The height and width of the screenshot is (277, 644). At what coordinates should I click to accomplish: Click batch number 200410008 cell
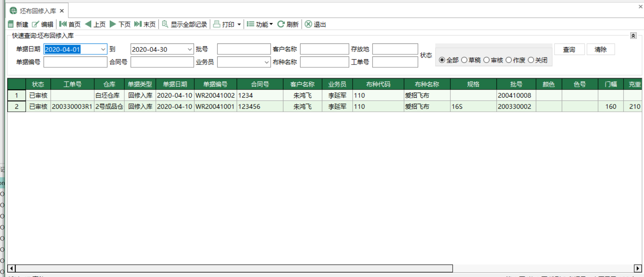pos(516,95)
